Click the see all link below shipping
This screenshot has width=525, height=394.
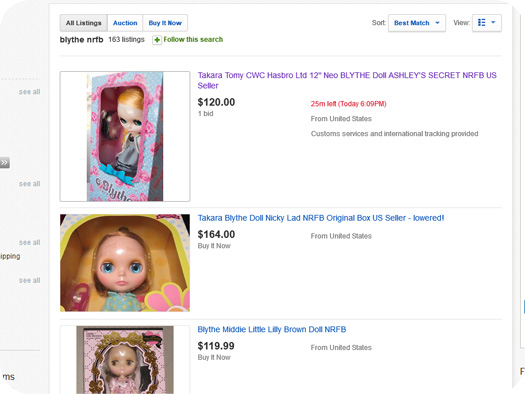point(29,281)
